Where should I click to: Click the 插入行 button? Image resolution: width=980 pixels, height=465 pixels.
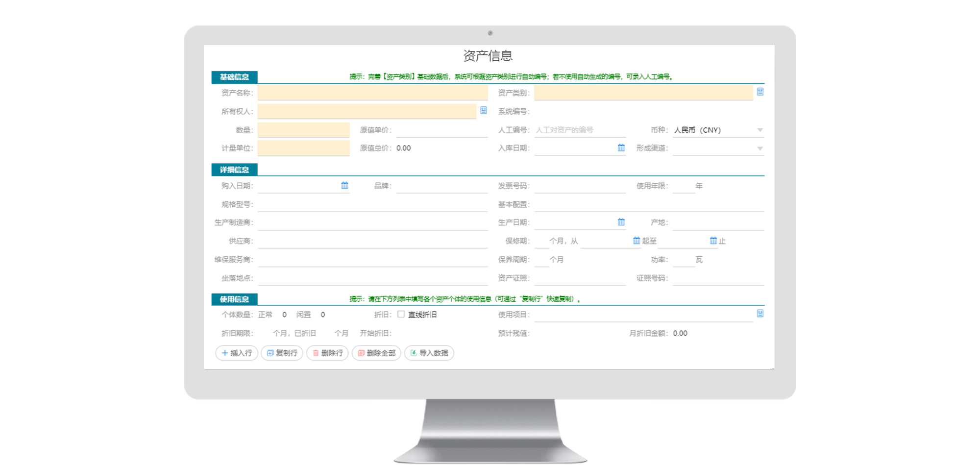(237, 353)
